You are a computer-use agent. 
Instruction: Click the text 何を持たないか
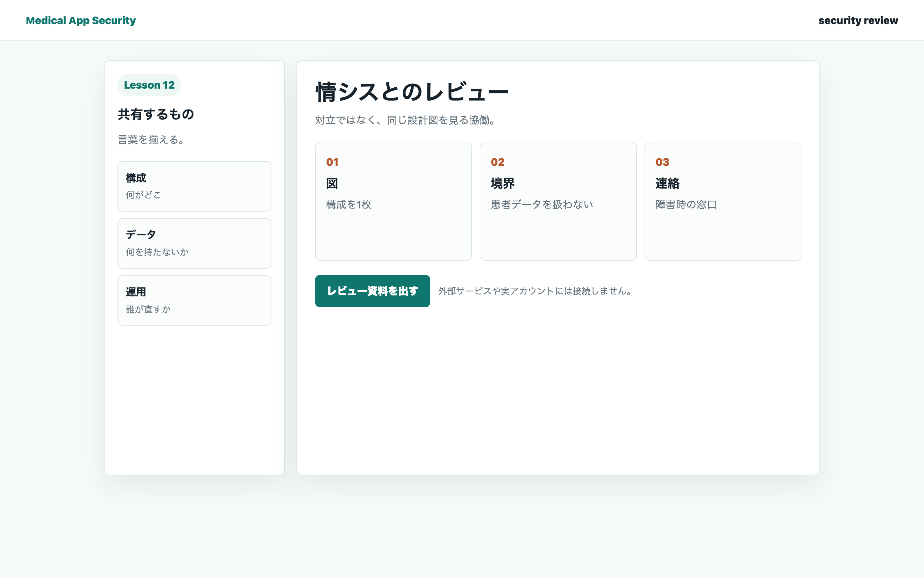pos(157,252)
